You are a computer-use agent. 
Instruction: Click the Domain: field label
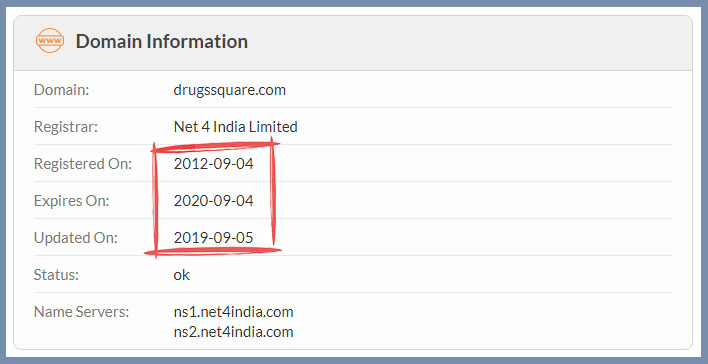tap(61, 90)
